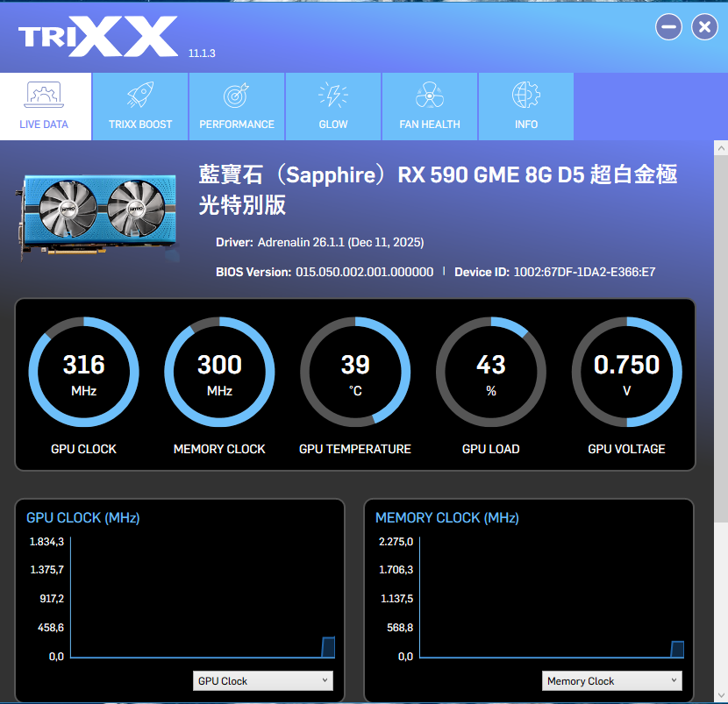The width and height of the screenshot is (728, 704).
Task: Click the Fan Health fan icon
Action: (x=430, y=95)
